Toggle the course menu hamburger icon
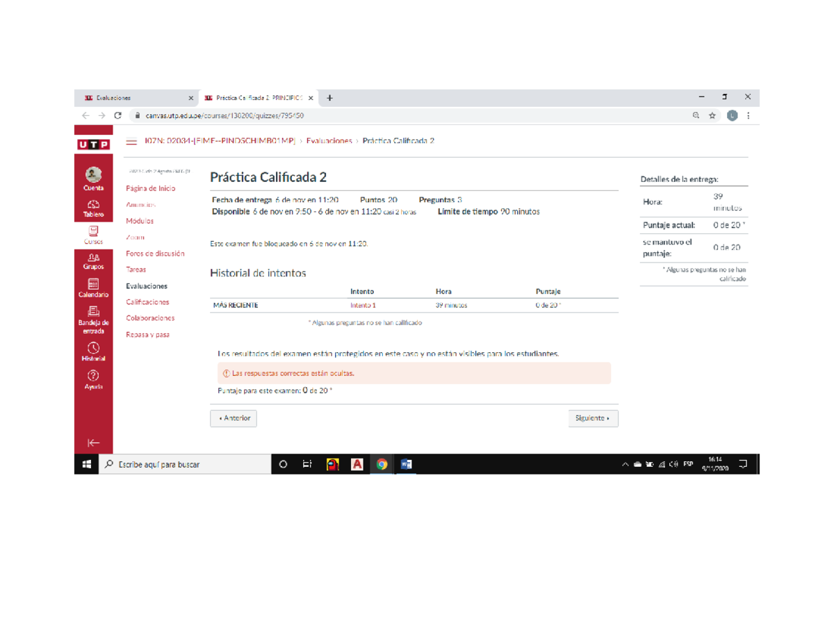 point(131,142)
